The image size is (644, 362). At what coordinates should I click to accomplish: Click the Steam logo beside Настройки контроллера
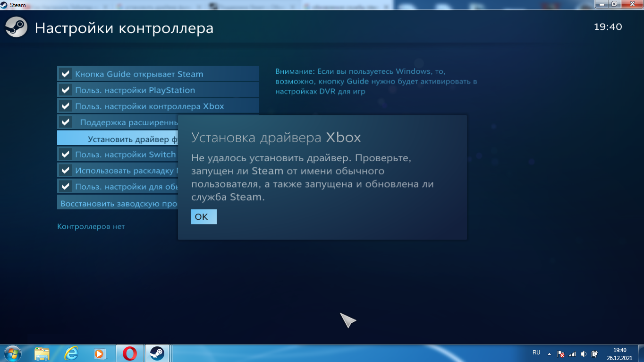(x=17, y=28)
